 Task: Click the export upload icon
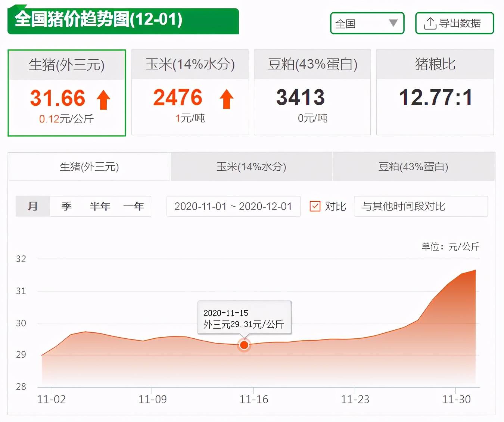[x=430, y=23]
